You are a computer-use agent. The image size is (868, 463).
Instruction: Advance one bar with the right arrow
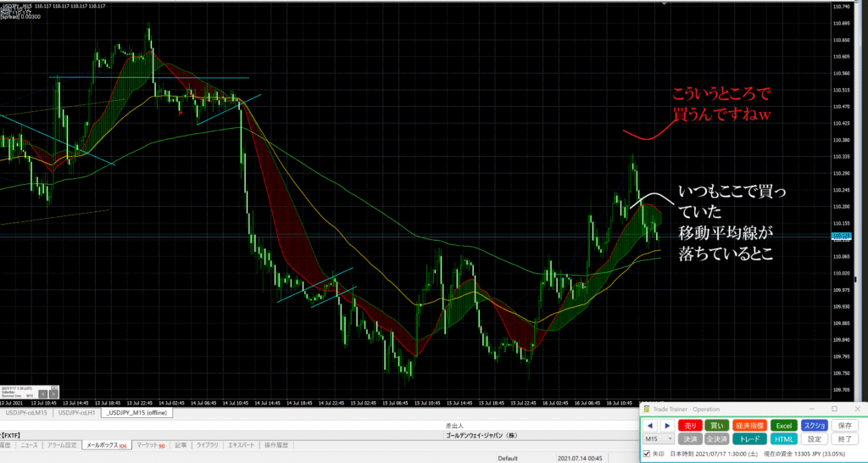point(667,426)
